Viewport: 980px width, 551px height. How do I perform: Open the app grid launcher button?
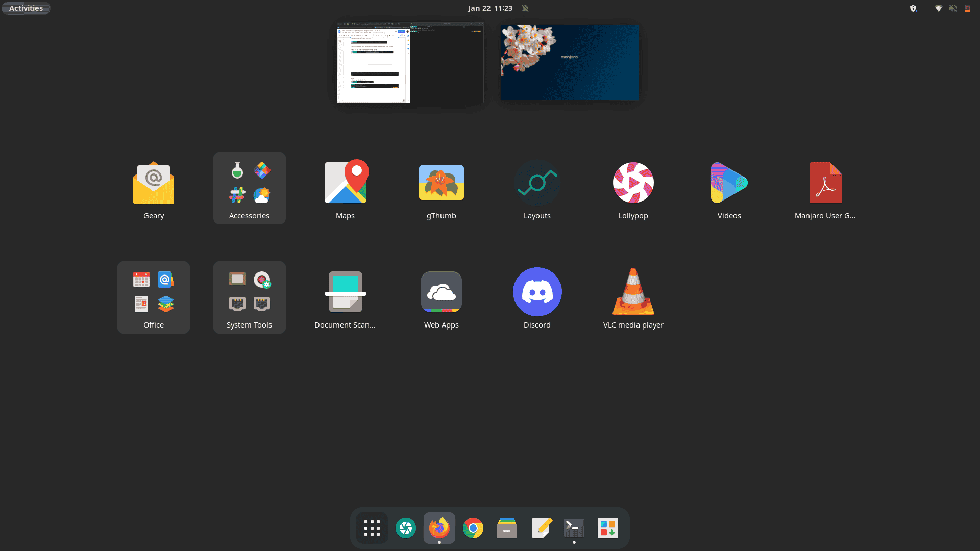(372, 528)
